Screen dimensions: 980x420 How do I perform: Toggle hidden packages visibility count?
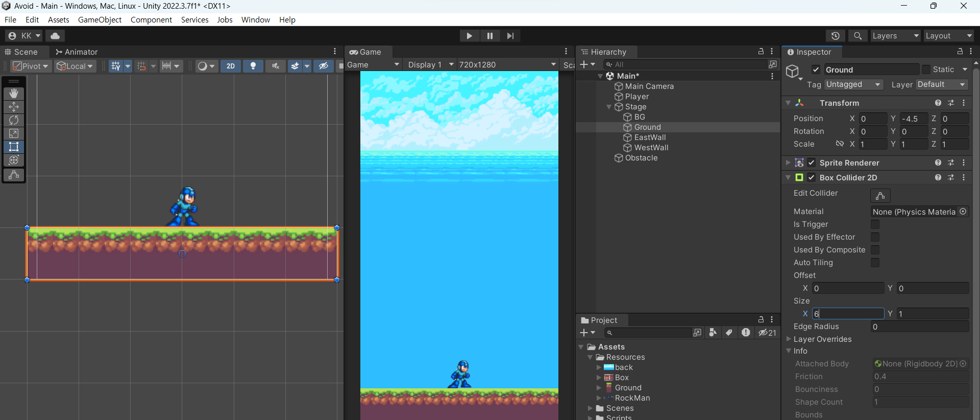pyautogui.click(x=767, y=333)
